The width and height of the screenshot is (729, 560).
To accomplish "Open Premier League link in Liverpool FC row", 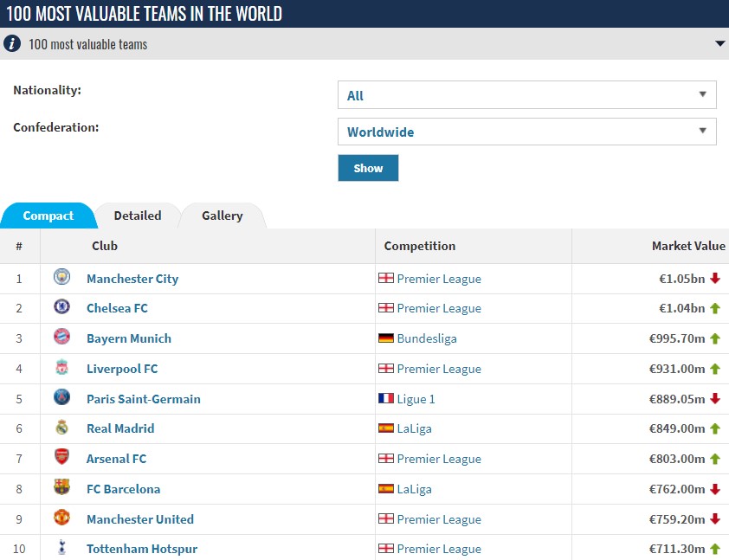I will (x=439, y=369).
